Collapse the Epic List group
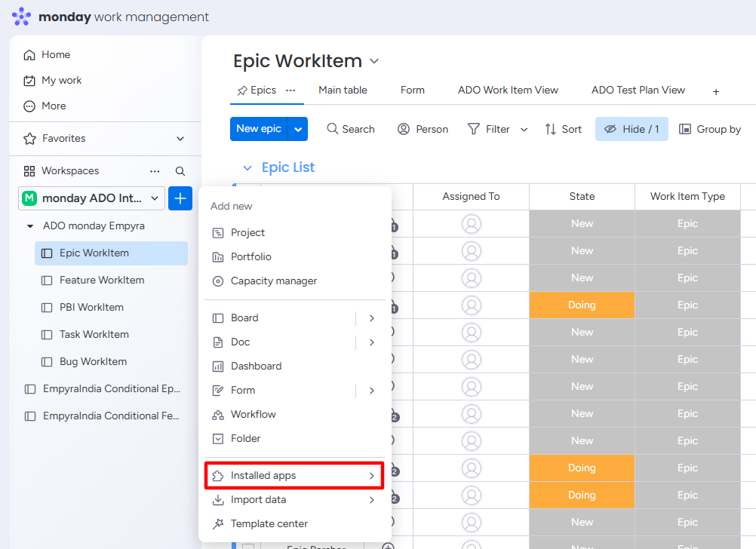This screenshot has width=756, height=549. pyautogui.click(x=247, y=167)
